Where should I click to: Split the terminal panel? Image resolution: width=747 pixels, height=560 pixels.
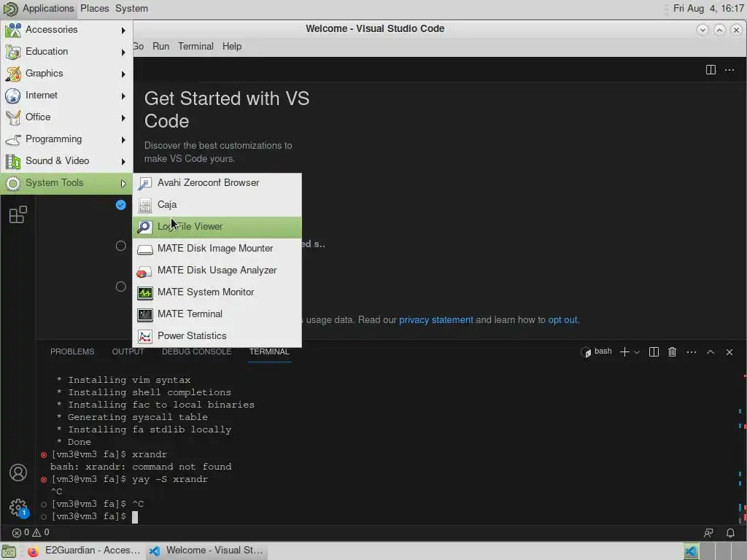[x=654, y=352]
